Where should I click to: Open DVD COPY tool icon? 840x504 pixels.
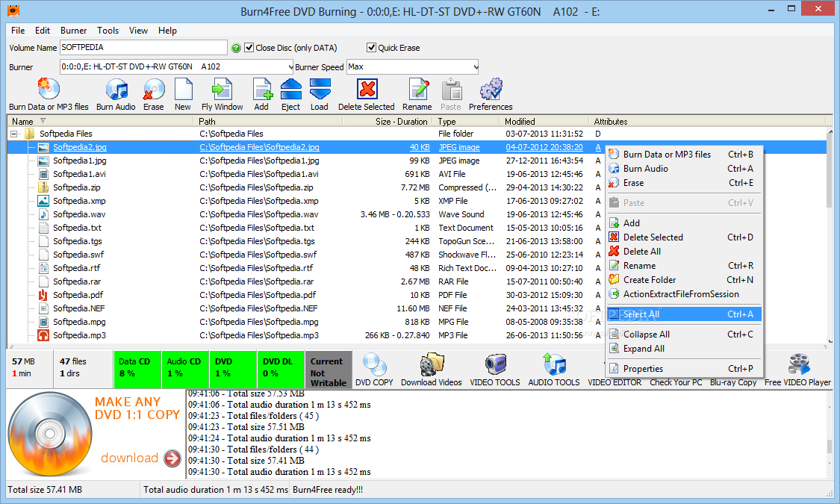(x=374, y=365)
